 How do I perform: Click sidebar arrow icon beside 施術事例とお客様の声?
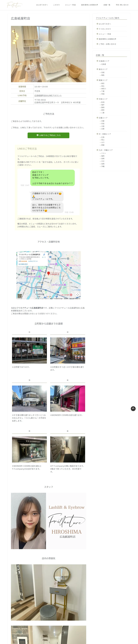click(97, 39)
